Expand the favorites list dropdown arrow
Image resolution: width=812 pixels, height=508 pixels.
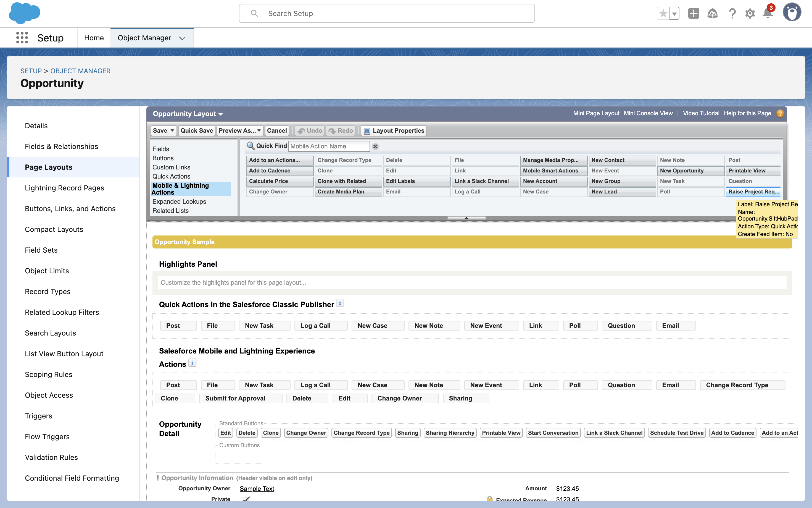point(674,14)
